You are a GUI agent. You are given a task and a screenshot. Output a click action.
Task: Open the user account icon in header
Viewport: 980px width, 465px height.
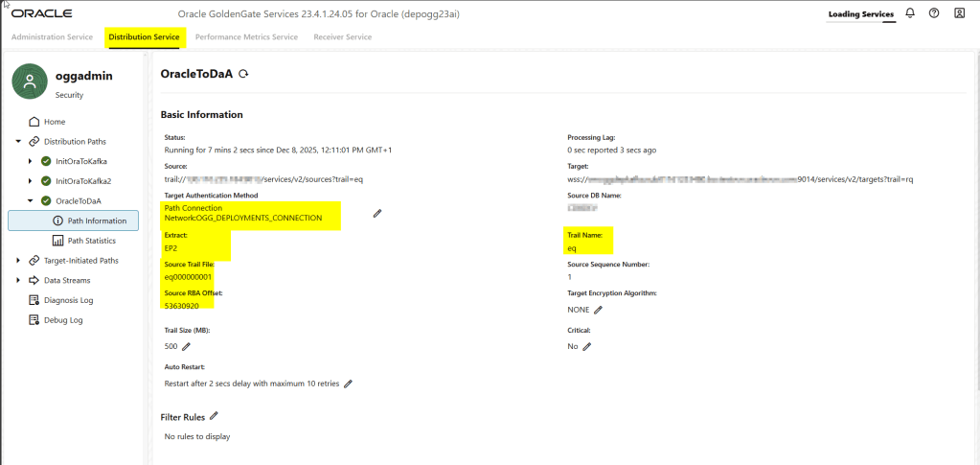[959, 13]
